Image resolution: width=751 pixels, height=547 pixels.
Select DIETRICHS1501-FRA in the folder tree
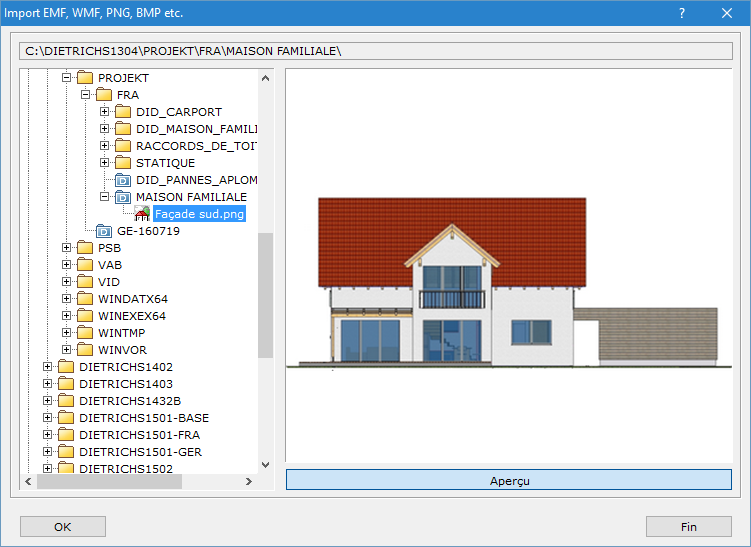(x=139, y=435)
